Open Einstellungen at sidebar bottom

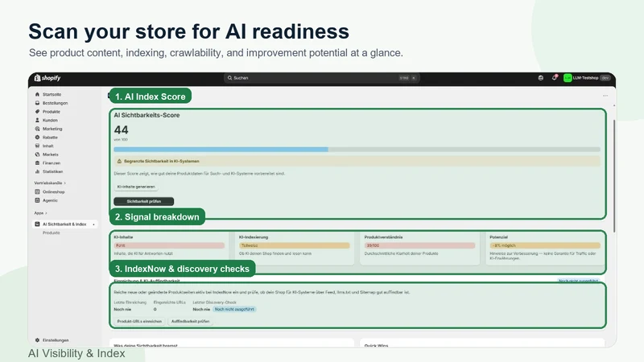(x=56, y=339)
